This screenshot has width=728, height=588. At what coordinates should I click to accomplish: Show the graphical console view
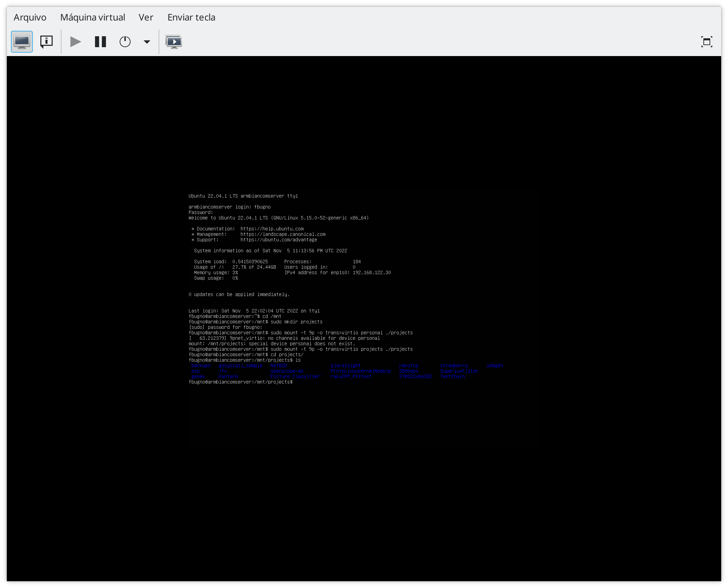point(22,42)
